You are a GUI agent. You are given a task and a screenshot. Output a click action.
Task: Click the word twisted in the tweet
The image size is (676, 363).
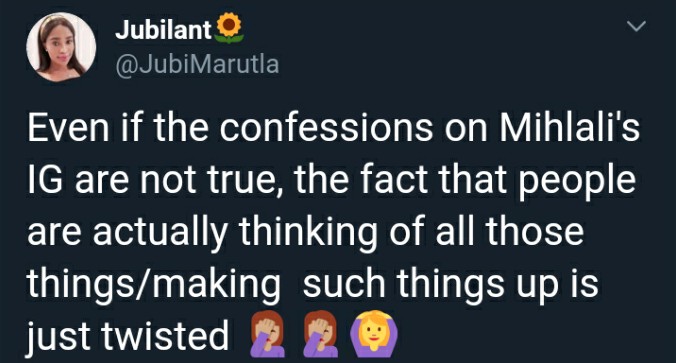165,335
